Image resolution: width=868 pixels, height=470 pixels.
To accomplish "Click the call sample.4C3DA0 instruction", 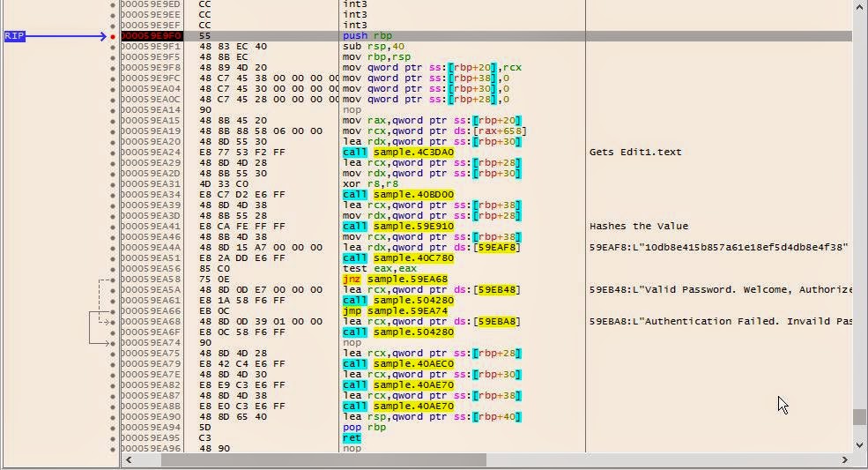I will (397, 153).
